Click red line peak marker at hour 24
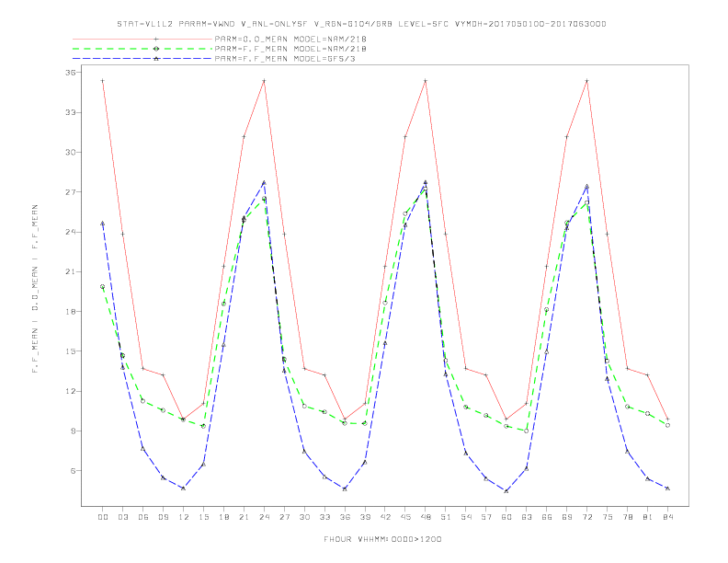This screenshot has width=728, height=563. (264, 81)
